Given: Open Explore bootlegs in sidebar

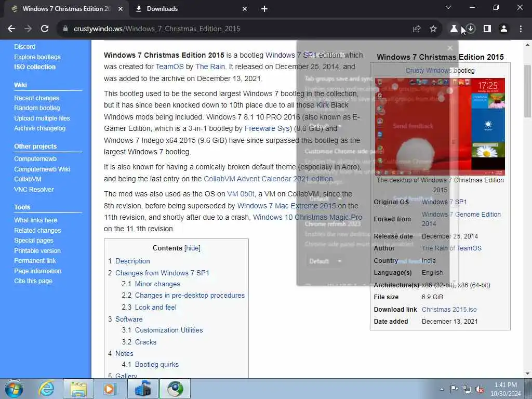Looking at the screenshot, I should tap(37, 57).
